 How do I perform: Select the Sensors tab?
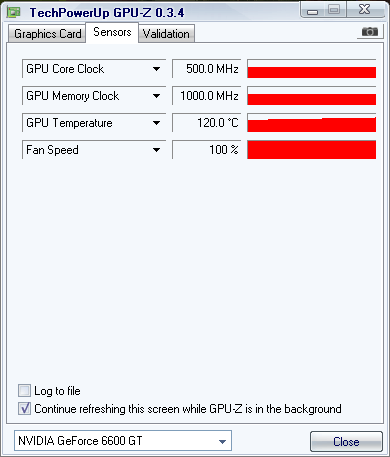tap(112, 32)
